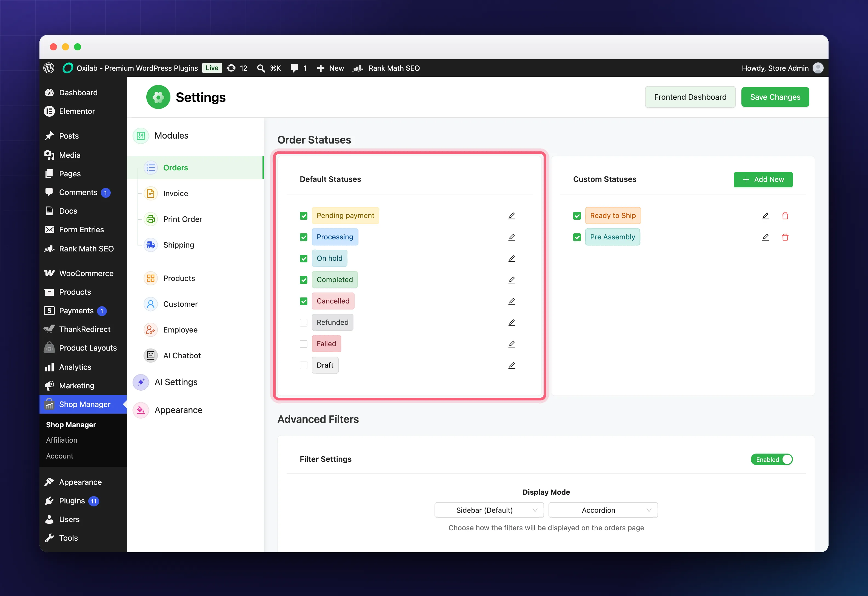Image resolution: width=868 pixels, height=596 pixels.
Task: Click the WordPress logo in admin bar
Action: click(49, 68)
